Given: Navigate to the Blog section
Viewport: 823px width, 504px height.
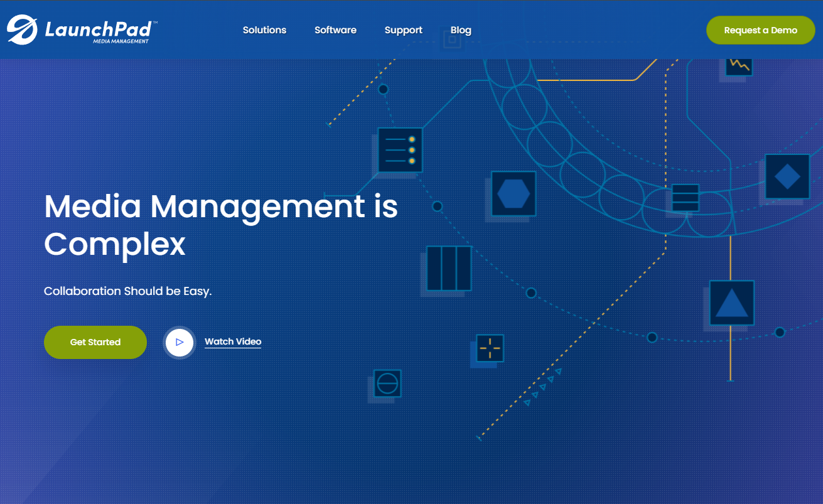Looking at the screenshot, I should tap(461, 29).
